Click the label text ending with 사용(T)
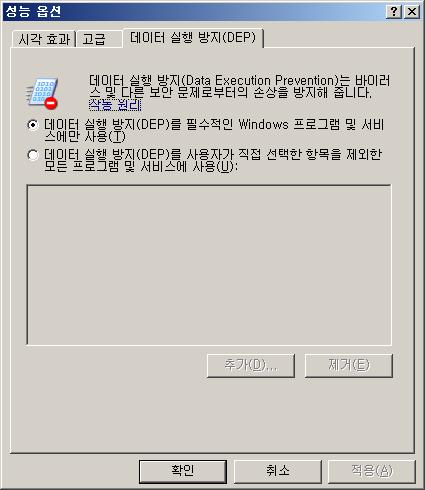 [x=214, y=130]
